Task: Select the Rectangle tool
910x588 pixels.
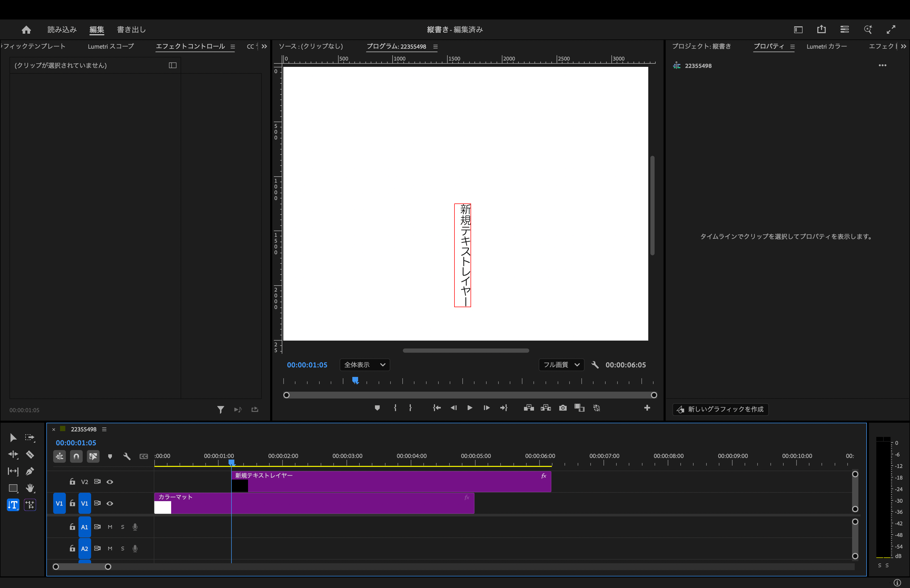Action: (x=13, y=488)
